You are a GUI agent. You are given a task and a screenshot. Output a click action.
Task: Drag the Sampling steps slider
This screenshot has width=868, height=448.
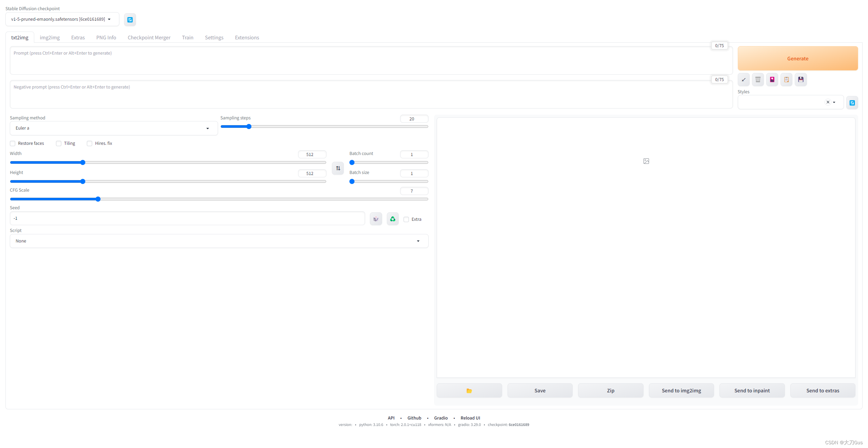[249, 127]
